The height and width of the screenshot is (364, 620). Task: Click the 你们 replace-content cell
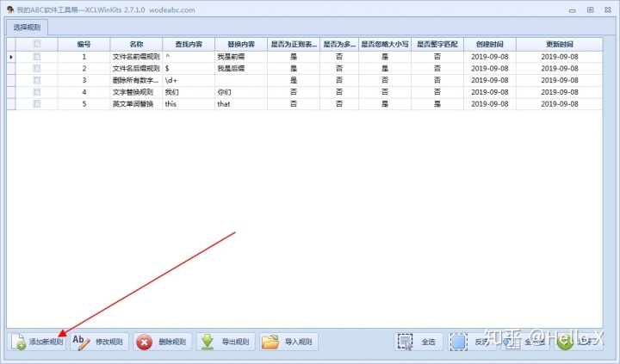(241, 92)
